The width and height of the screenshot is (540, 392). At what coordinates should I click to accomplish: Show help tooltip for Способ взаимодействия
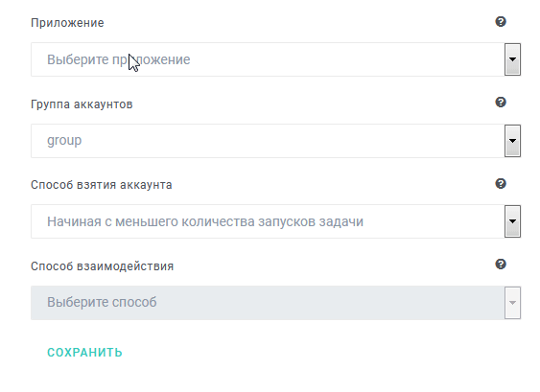click(x=501, y=265)
